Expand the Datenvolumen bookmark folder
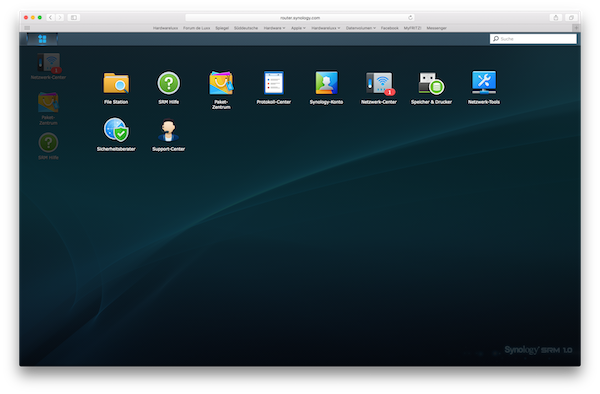Viewport: 600px width, 394px height. pyautogui.click(x=361, y=28)
